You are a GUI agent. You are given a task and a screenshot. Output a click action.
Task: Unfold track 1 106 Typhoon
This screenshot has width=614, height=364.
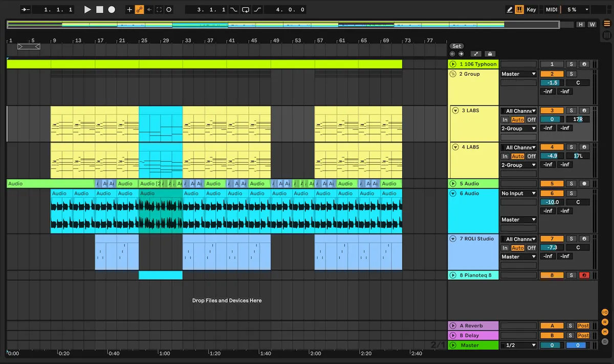click(453, 64)
